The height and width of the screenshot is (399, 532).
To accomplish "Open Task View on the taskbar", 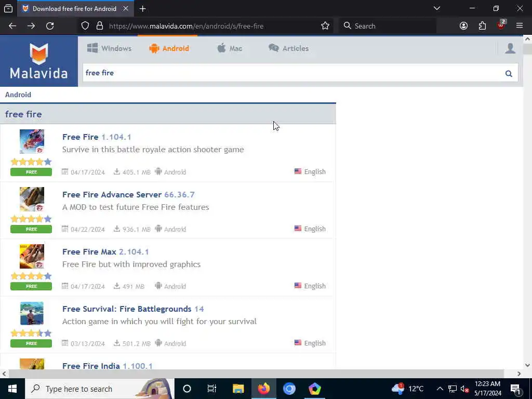I will pyautogui.click(x=212, y=389).
